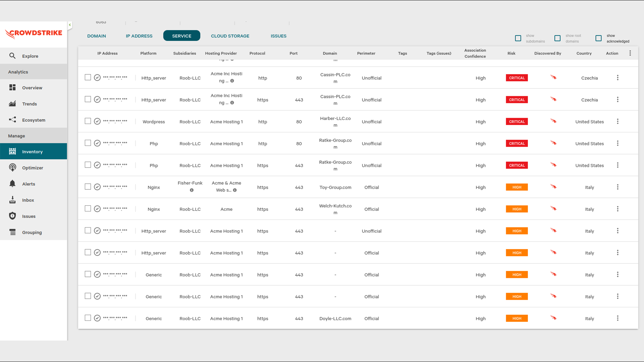This screenshot has height=362, width=644.
Task: Open the Issues shield icon
Action: pos(12,216)
